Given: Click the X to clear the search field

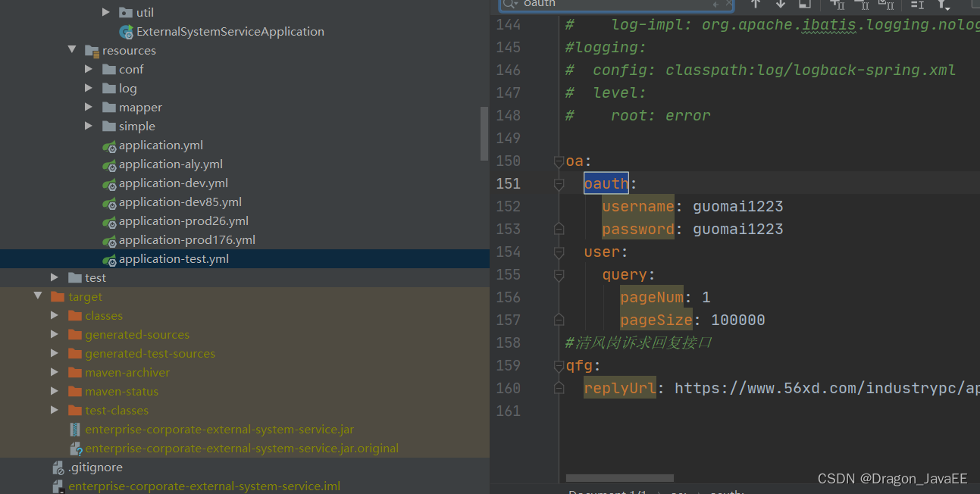Looking at the screenshot, I should click(x=730, y=5).
